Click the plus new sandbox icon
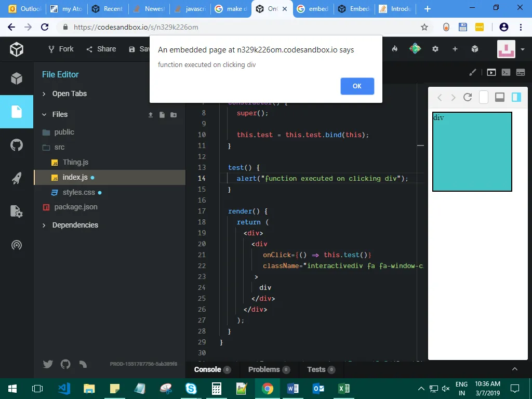This screenshot has width=532, height=399. click(455, 49)
